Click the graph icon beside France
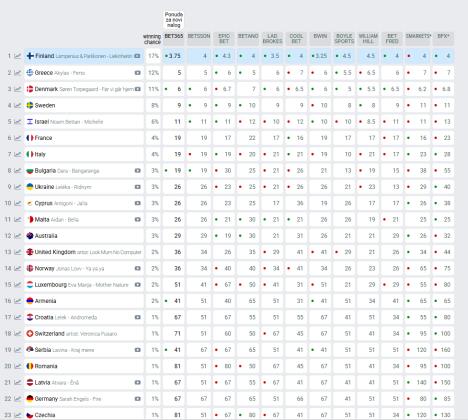The width and height of the screenshot is (468, 420). (x=17, y=138)
